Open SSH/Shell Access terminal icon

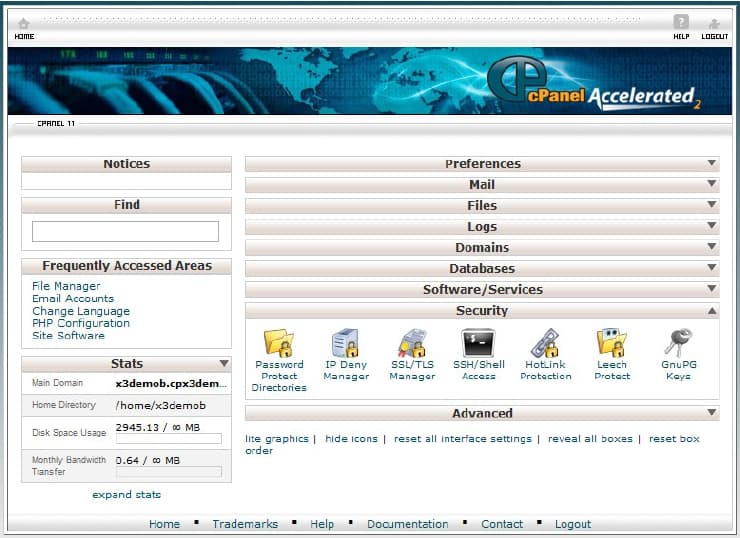[x=478, y=343]
